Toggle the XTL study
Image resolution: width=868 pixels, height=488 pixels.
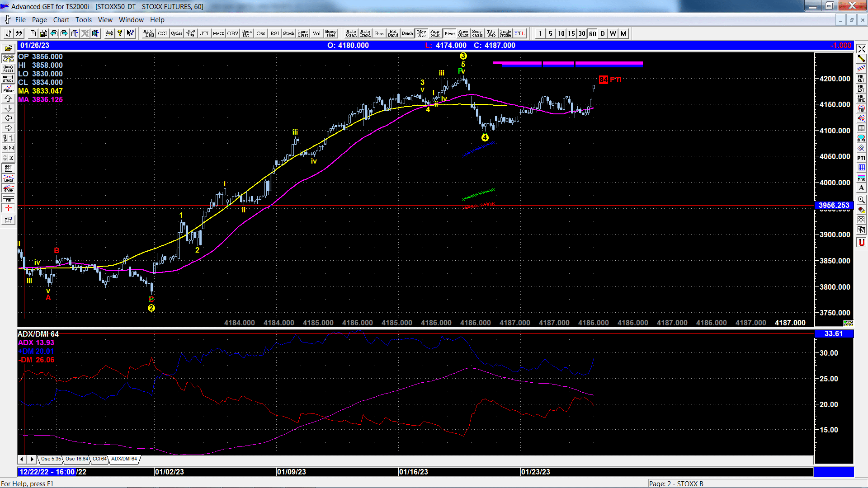pos(519,33)
